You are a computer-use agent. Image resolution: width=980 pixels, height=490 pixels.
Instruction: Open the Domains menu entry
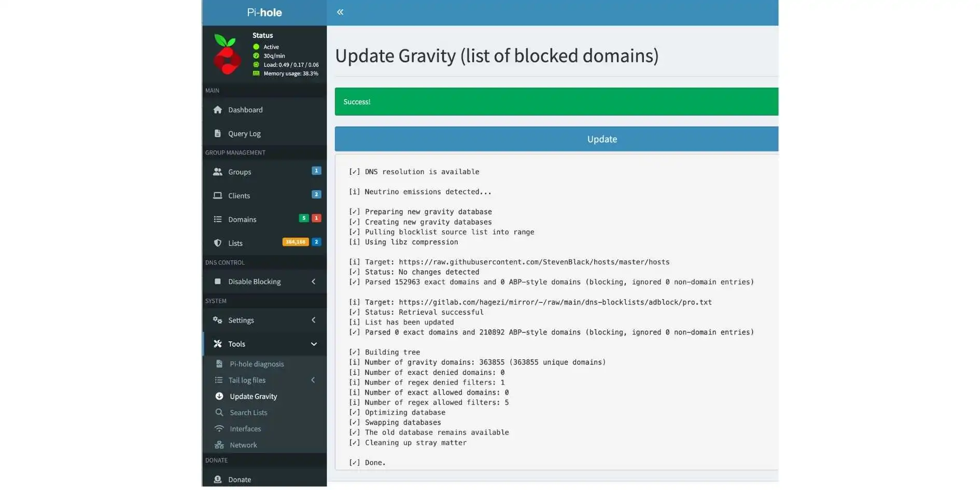pyautogui.click(x=264, y=220)
